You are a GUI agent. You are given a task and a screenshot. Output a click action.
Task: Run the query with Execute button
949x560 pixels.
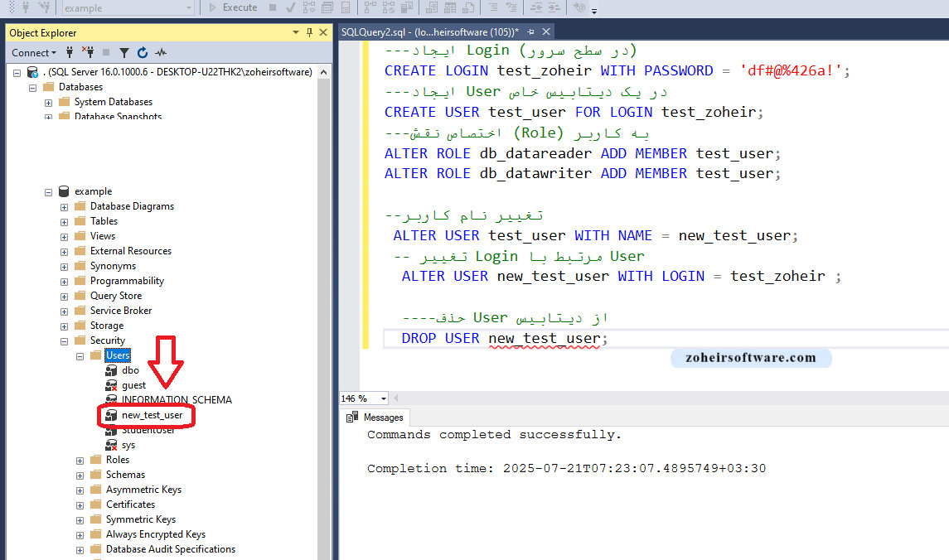(233, 7)
